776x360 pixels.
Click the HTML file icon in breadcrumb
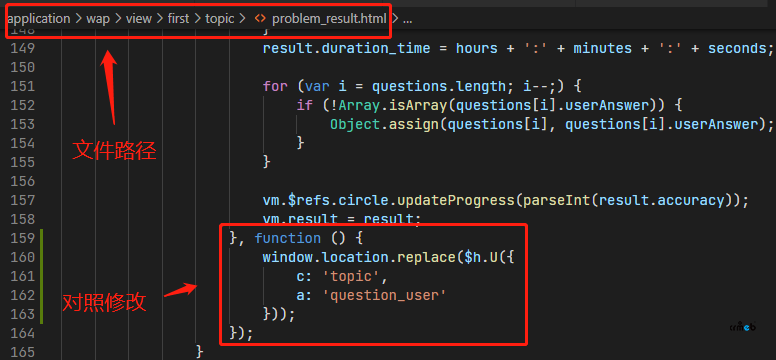click(x=259, y=19)
